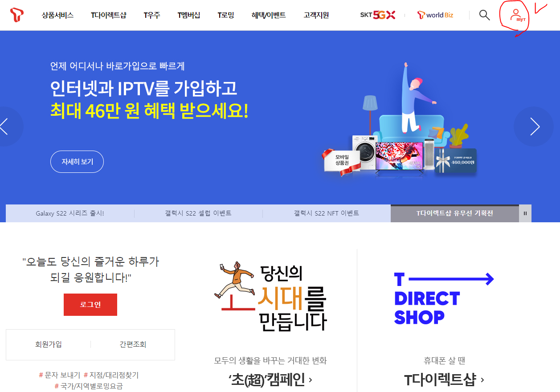Click the 간편조회 link
The height and width of the screenshot is (392, 560).
point(133,344)
